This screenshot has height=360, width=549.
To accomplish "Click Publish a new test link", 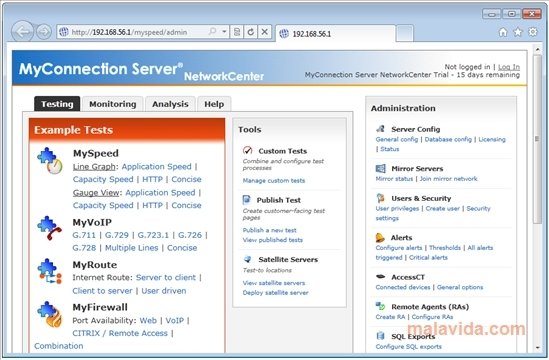I will (270, 230).
